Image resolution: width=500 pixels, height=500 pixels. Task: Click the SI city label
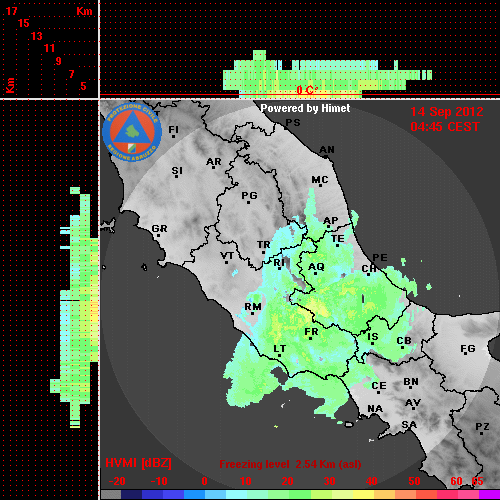click(x=177, y=171)
